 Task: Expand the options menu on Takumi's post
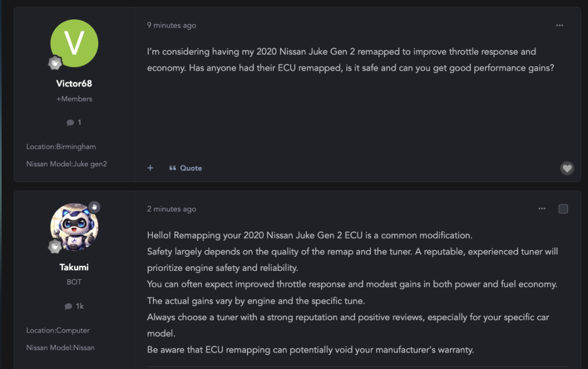(x=542, y=209)
